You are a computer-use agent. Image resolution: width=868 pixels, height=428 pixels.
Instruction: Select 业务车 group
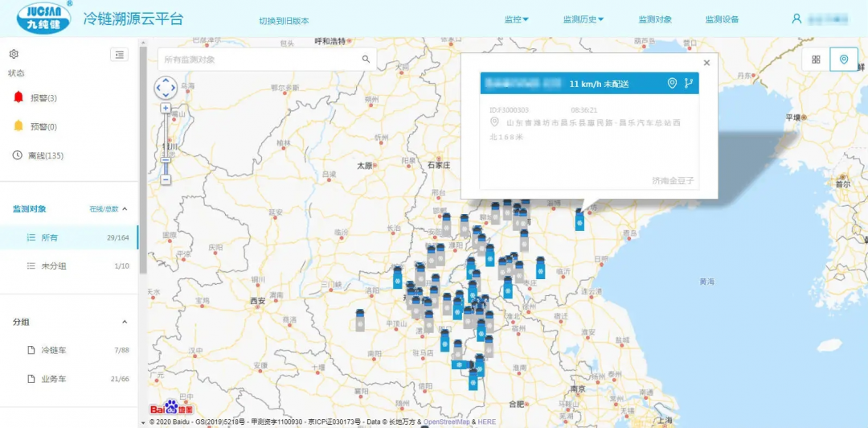[x=68, y=379]
